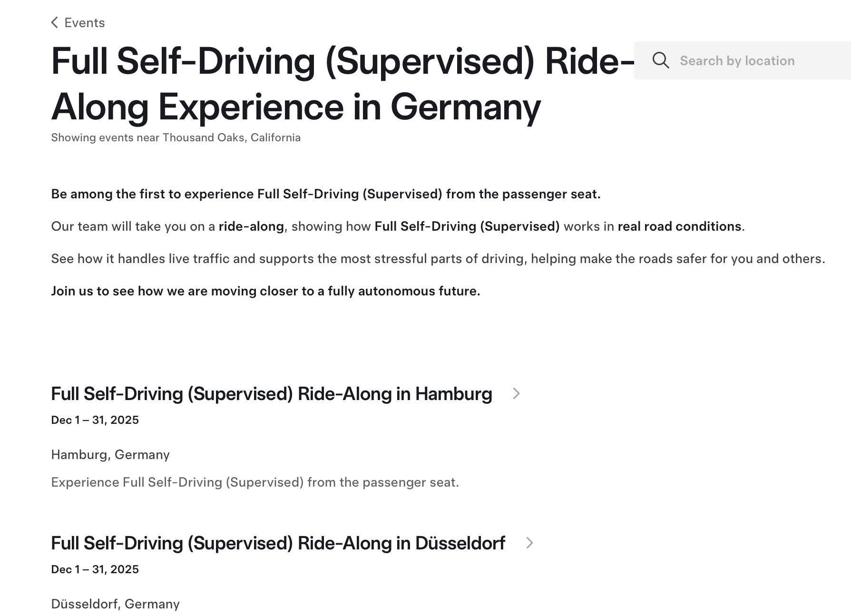Click the bold "Be among the first" sentence
The width and height of the screenshot is (851, 616).
325,195
